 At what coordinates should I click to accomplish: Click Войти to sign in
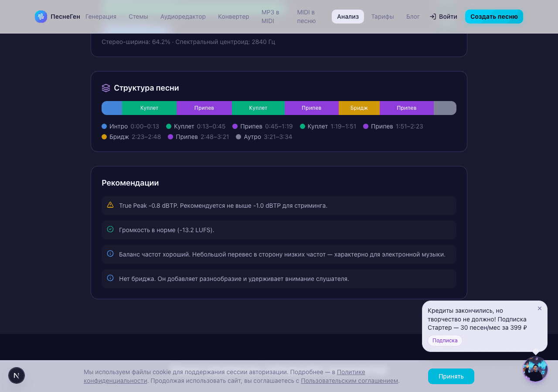tap(443, 17)
